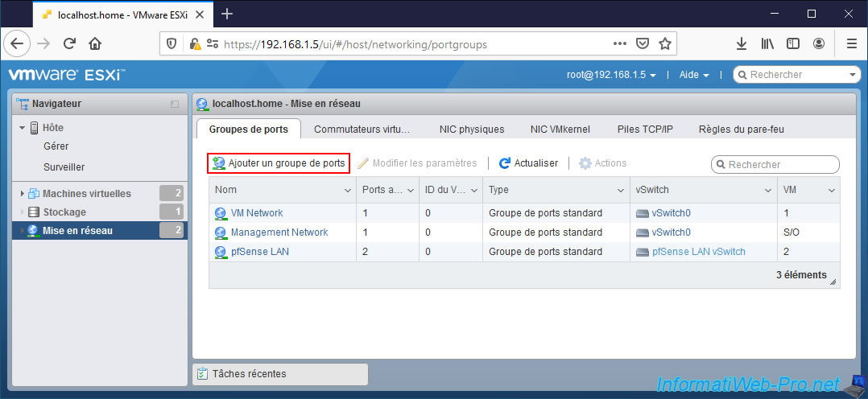The width and height of the screenshot is (868, 399).
Task: Open the Management Network port group
Action: coord(279,232)
